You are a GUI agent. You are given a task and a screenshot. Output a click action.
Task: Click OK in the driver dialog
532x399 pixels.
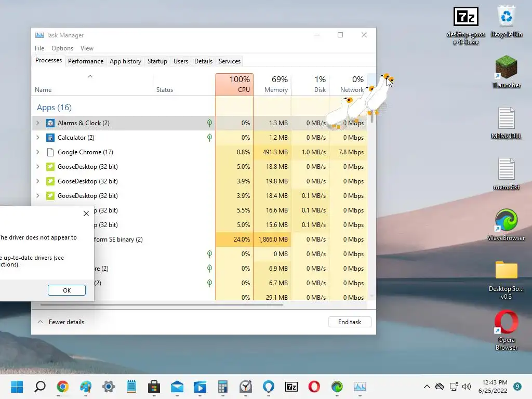pos(66,290)
